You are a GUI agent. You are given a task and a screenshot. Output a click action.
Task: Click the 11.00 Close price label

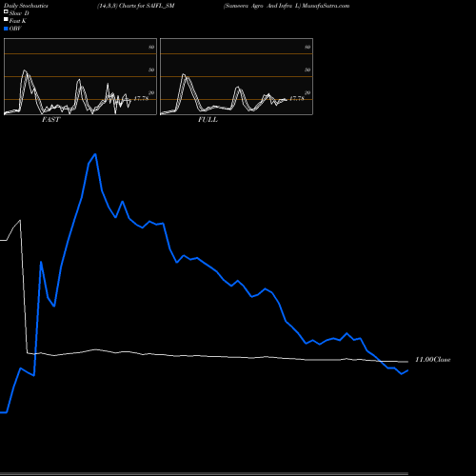pyautogui.click(x=433, y=360)
